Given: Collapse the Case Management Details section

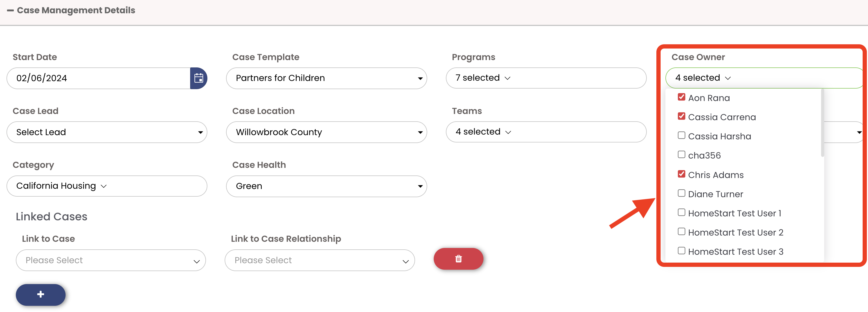Looking at the screenshot, I should click(x=10, y=10).
